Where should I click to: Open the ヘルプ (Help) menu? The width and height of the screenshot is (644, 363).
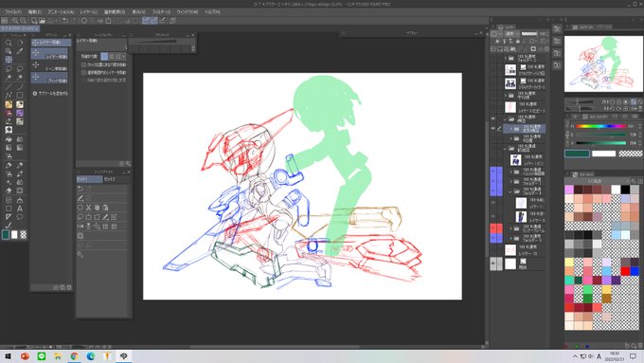coord(212,12)
